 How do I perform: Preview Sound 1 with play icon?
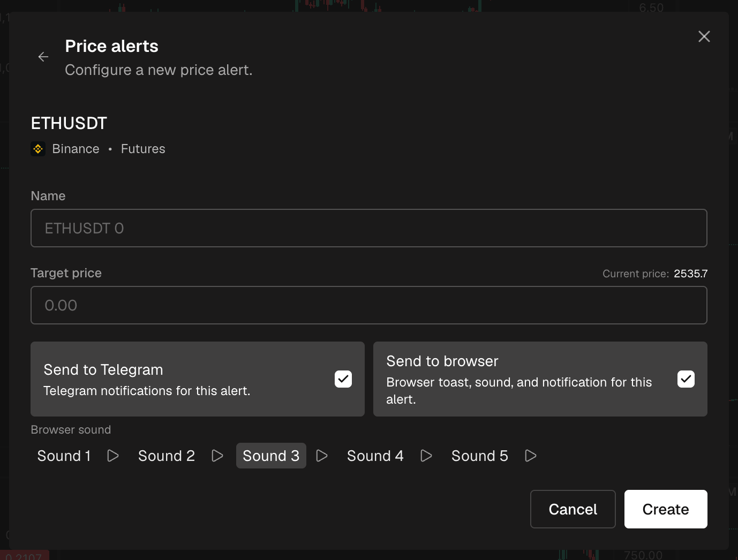click(x=113, y=456)
